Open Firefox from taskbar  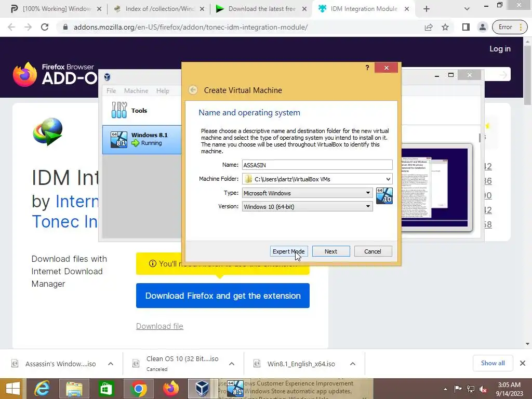pyautogui.click(x=170, y=389)
